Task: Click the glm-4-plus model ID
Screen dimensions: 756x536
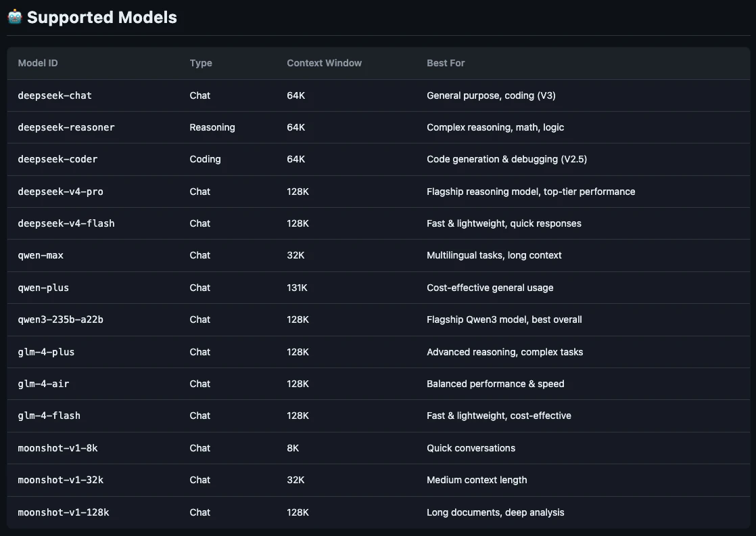Action: [46, 352]
